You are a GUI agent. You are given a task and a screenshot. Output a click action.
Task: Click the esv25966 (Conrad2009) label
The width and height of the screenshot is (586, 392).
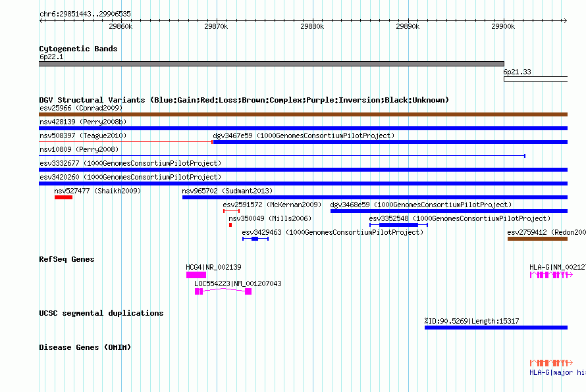pos(81,108)
